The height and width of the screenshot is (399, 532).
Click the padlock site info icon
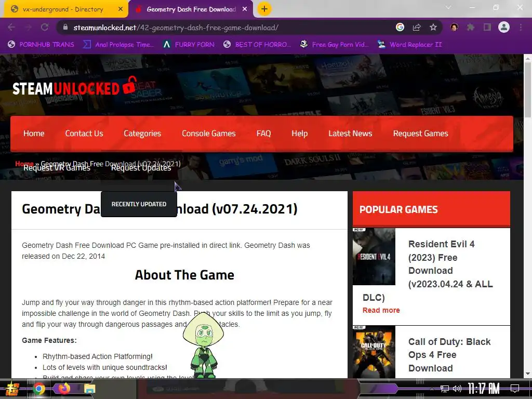pyautogui.click(x=65, y=28)
